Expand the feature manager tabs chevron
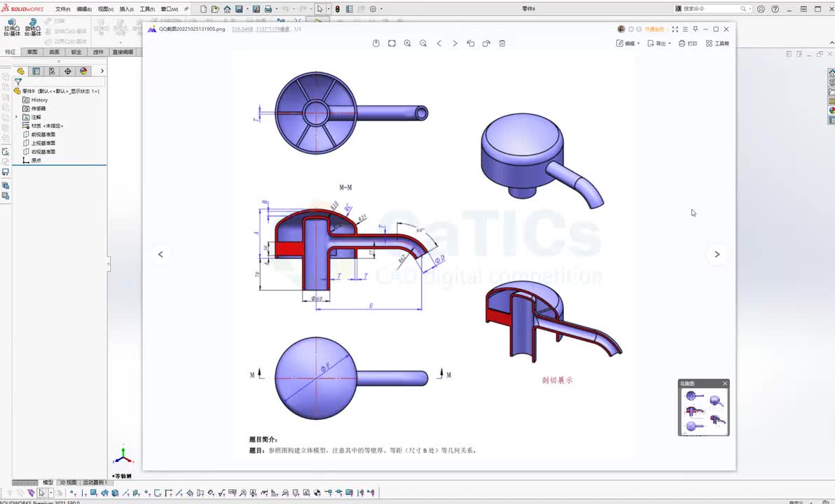This screenshot has width=835, height=504. (x=102, y=71)
